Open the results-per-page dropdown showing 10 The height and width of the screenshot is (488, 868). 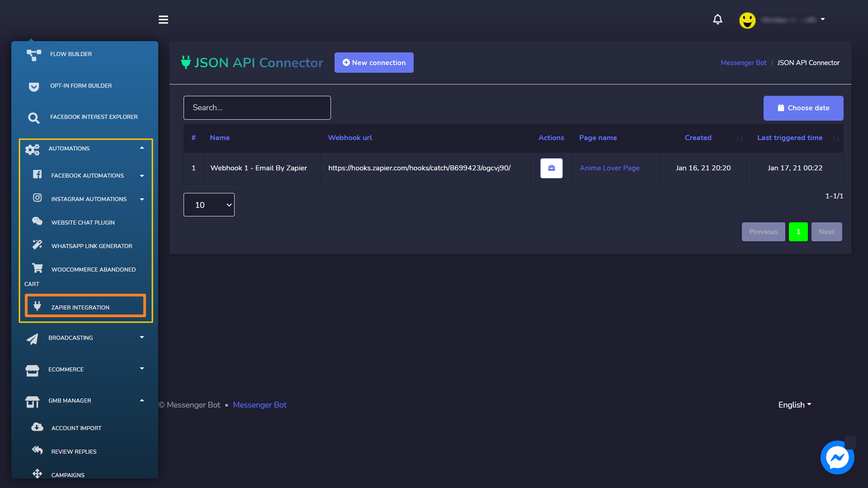[209, 204]
